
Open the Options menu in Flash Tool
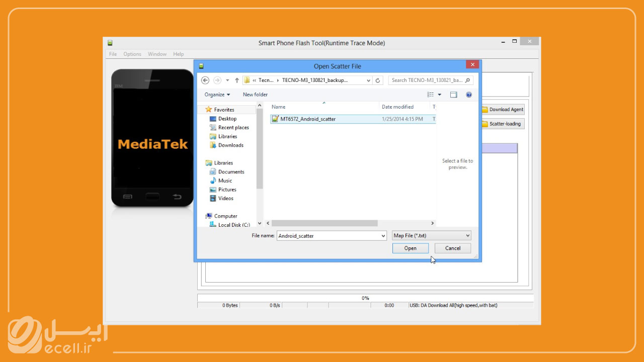point(132,54)
